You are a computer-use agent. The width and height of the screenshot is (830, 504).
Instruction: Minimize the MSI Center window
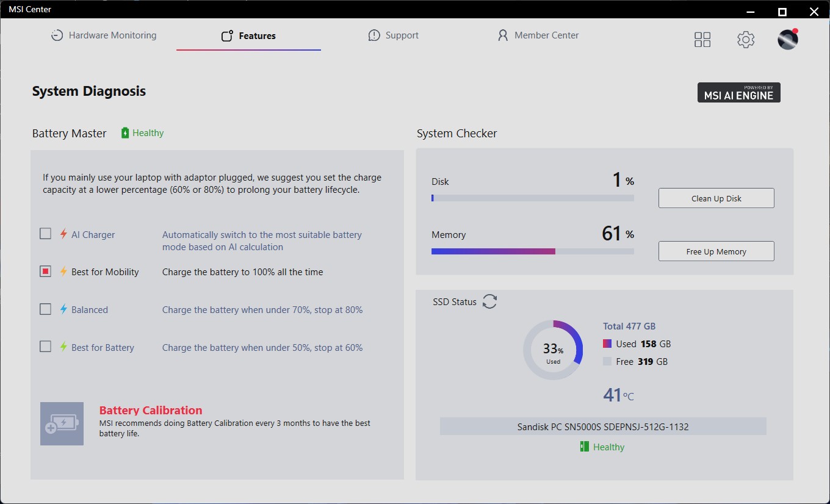[x=751, y=11]
